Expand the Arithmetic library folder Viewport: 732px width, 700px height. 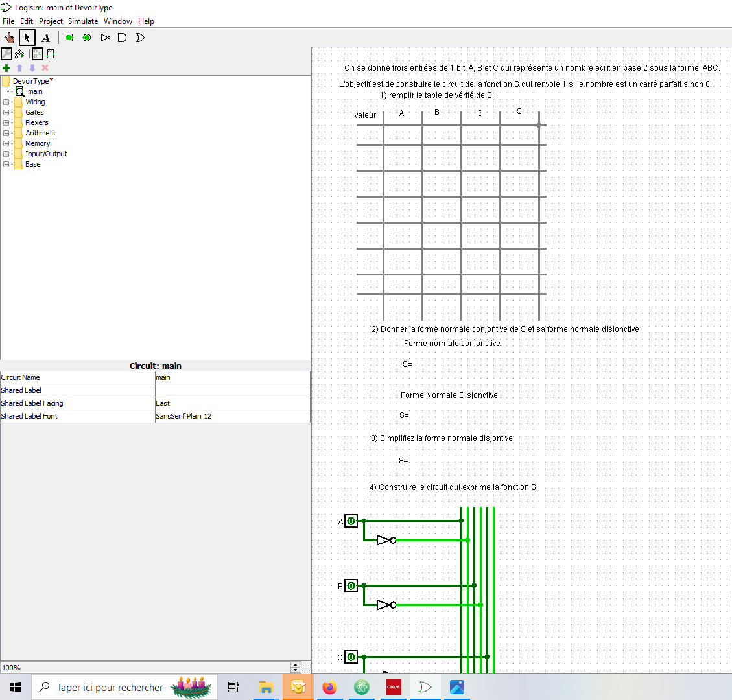[x=6, y=133]
